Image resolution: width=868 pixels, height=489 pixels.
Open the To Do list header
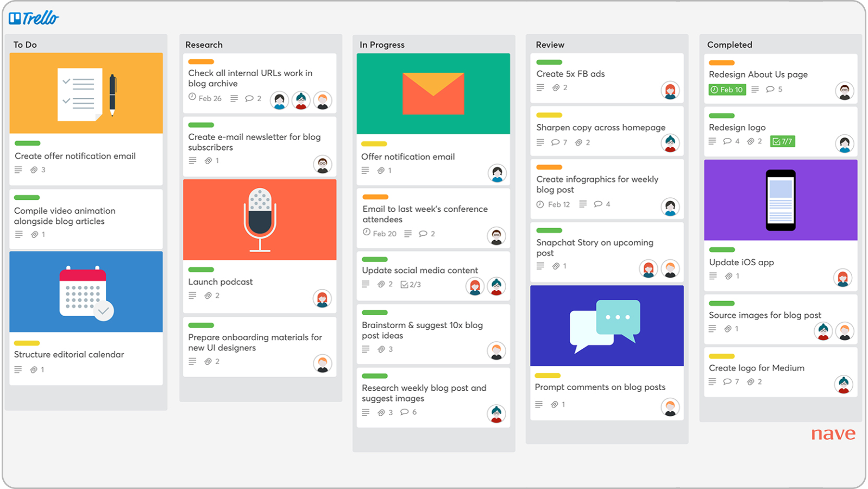25,45
